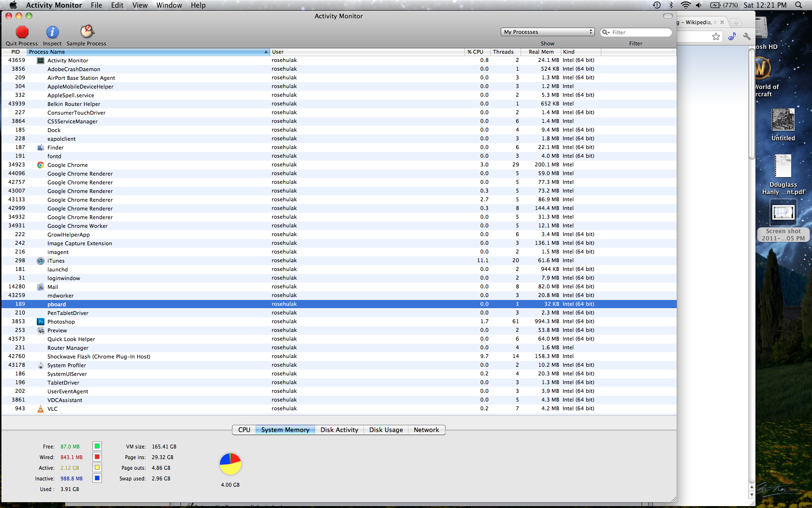Select the System Profiler process icon
The height and width of the screenshot is (508, 812).
41,365
